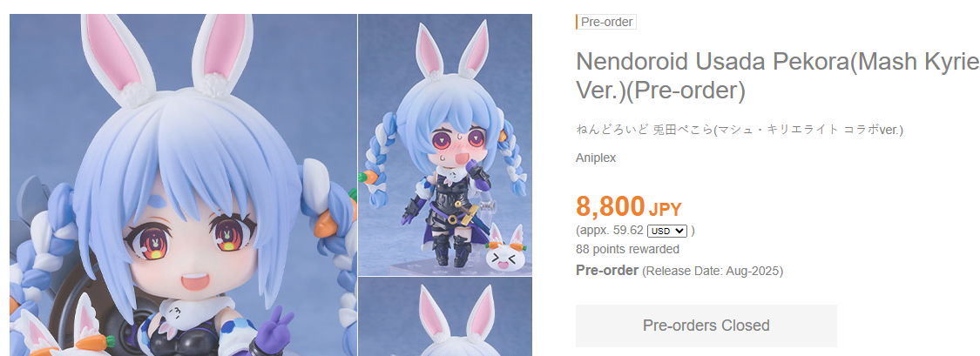
Task: Open the USD currency dropdown
Action: [x=667, y=231]
